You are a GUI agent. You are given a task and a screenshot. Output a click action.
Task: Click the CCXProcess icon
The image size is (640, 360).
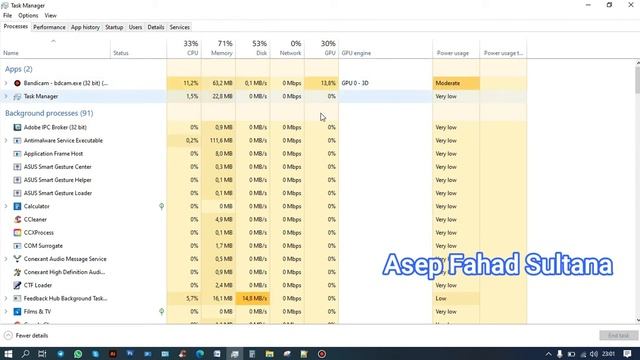coord(17,233)
